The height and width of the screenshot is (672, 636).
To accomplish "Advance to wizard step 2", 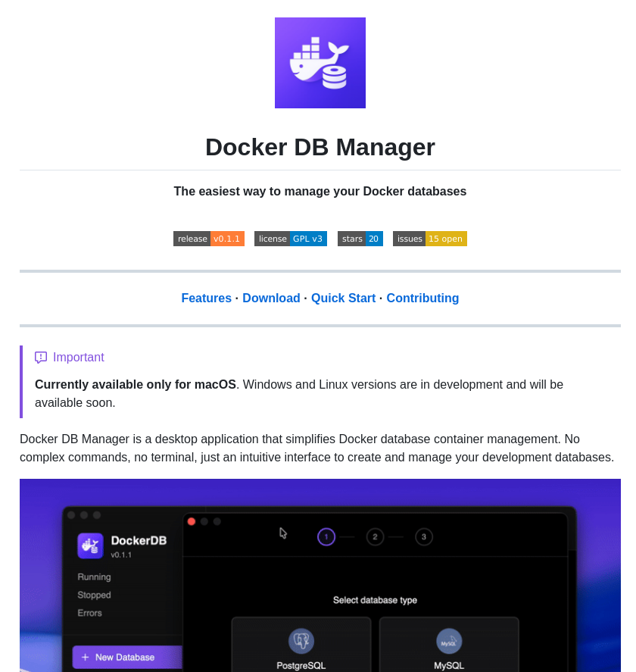I will click(x=375, y=536).
